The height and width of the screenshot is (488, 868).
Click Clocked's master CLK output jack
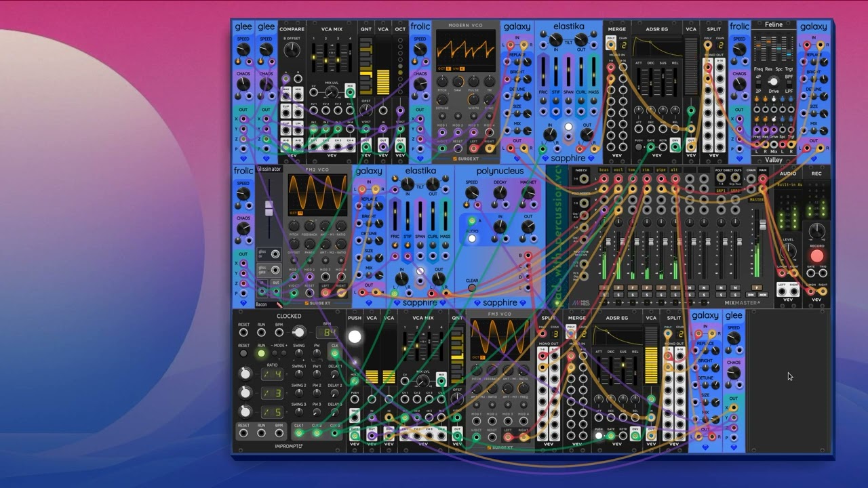335,353
